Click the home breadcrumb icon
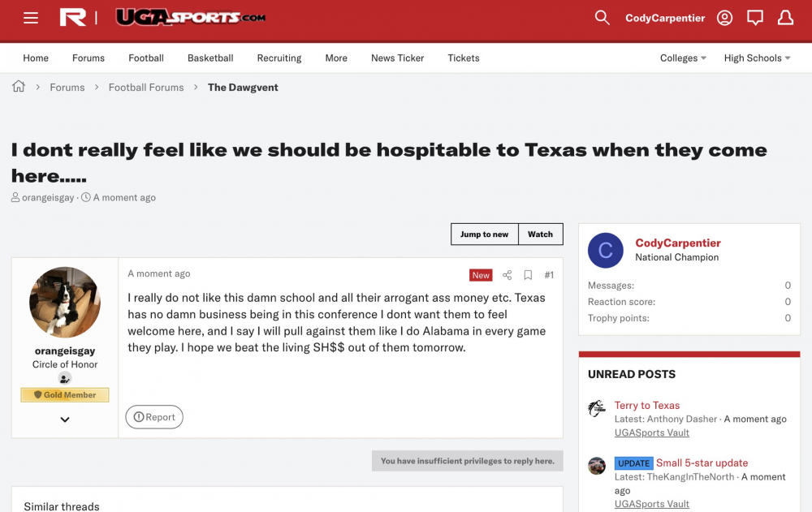The height and width of the screenshot is (512, 812). tap(19, 87)
